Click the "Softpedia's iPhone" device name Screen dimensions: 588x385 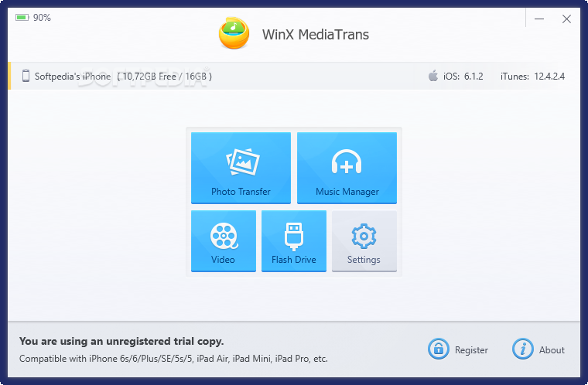[x=73, y=77]
